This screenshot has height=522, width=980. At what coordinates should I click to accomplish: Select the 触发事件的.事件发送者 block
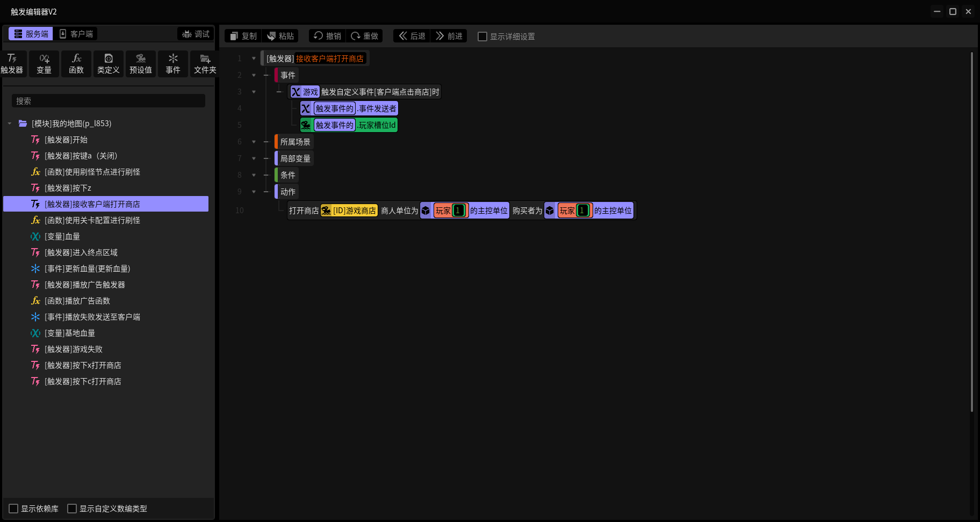tap(349, 108)
